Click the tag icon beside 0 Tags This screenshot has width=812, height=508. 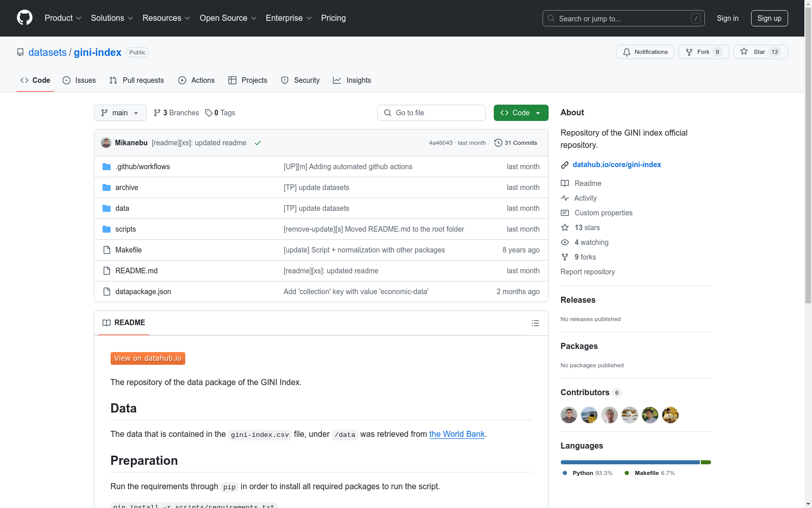(209, 113)
